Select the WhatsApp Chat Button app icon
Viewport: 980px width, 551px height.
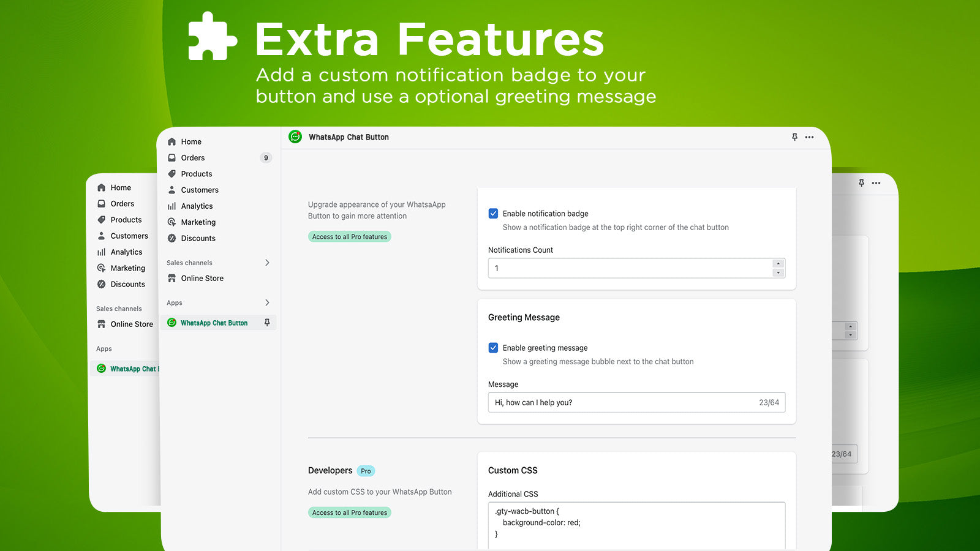pyautogui.click(x=172, y=323)
